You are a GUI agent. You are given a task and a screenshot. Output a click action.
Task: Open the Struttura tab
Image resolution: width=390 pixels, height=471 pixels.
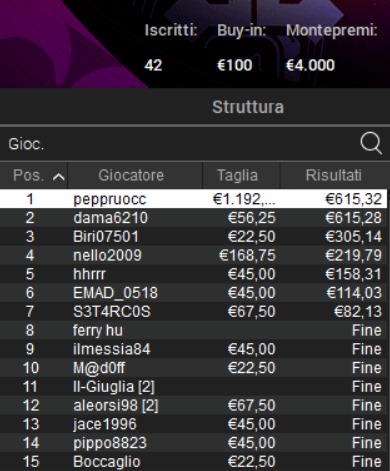coord(248,107)
